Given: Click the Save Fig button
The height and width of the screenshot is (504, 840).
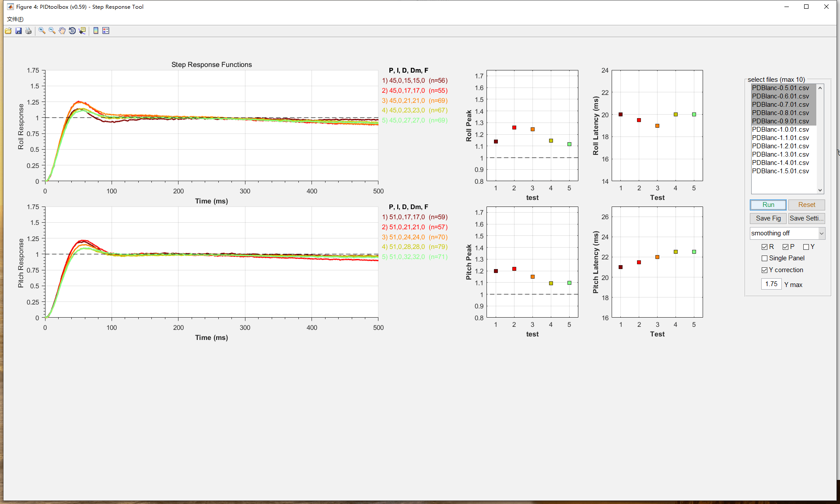Looking at the screenshot, I should [x=768, y=218].
